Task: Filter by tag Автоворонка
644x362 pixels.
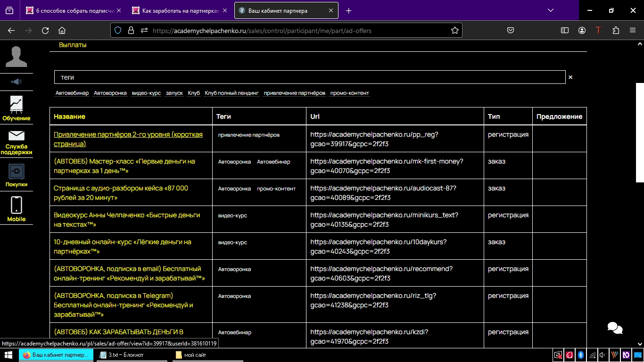Action: [x=110, y=93]
